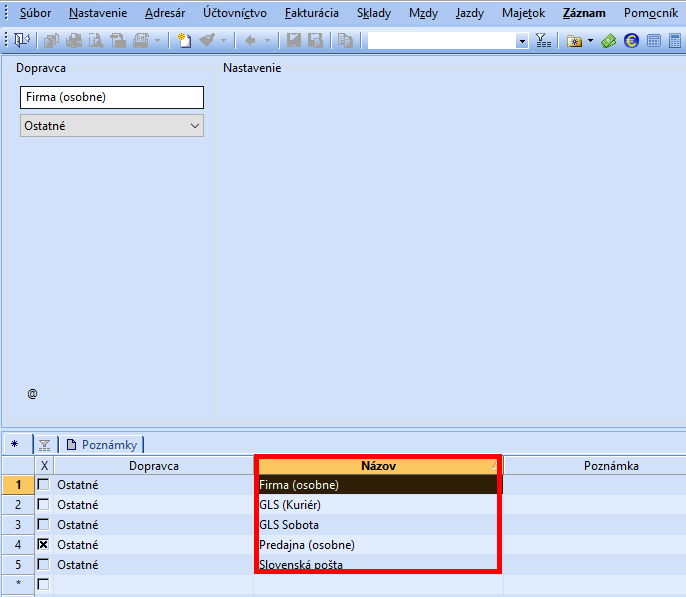This screenshot has height=597, width=686.
Task: Sort by the Názov column header
Action: (378, 466)
